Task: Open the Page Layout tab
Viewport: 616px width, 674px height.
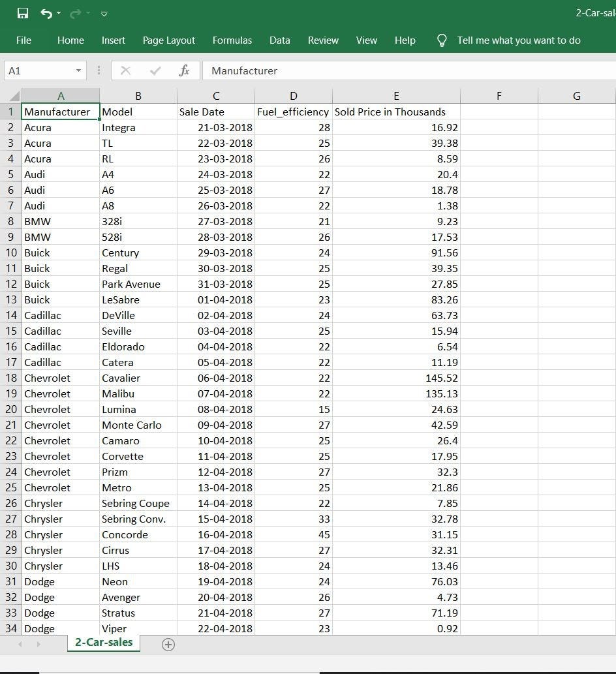Action: coord(169,40)
